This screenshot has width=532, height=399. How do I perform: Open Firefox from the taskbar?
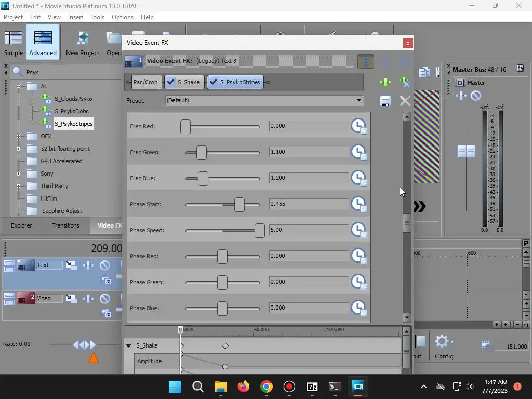tap(243, 387)
